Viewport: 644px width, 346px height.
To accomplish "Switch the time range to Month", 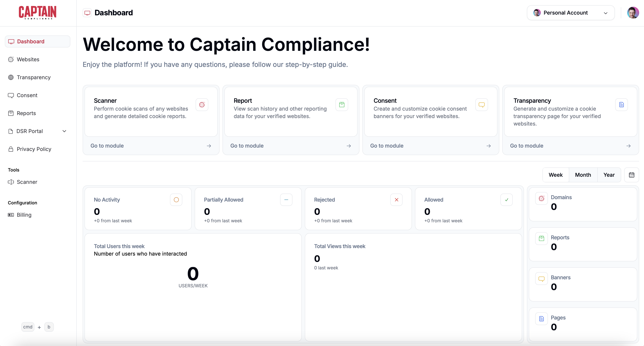I will tap(583, 175).
